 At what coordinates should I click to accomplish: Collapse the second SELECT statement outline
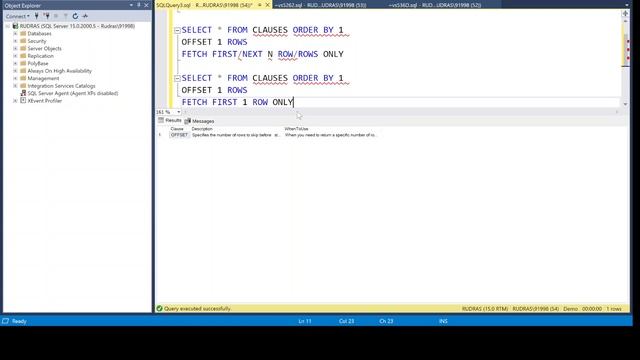pos(177,78)
